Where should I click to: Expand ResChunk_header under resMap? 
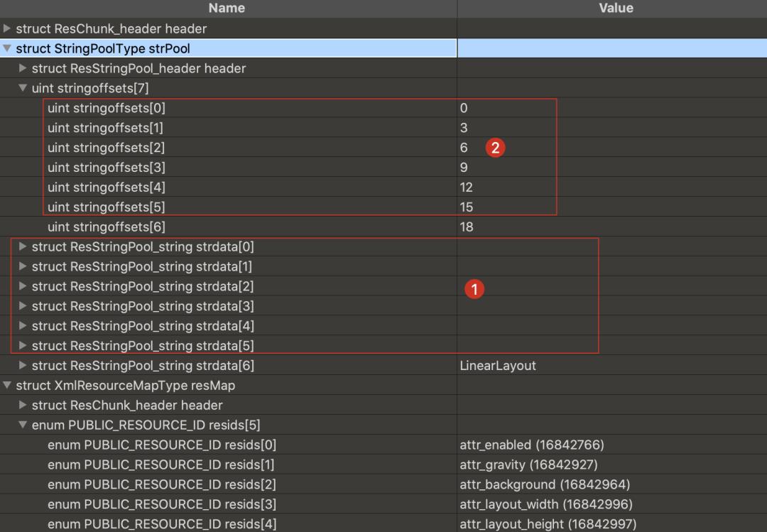[23, 406]
